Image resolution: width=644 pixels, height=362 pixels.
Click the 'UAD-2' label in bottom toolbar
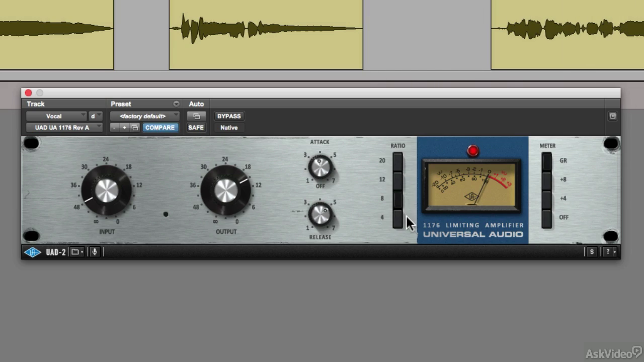56,252
